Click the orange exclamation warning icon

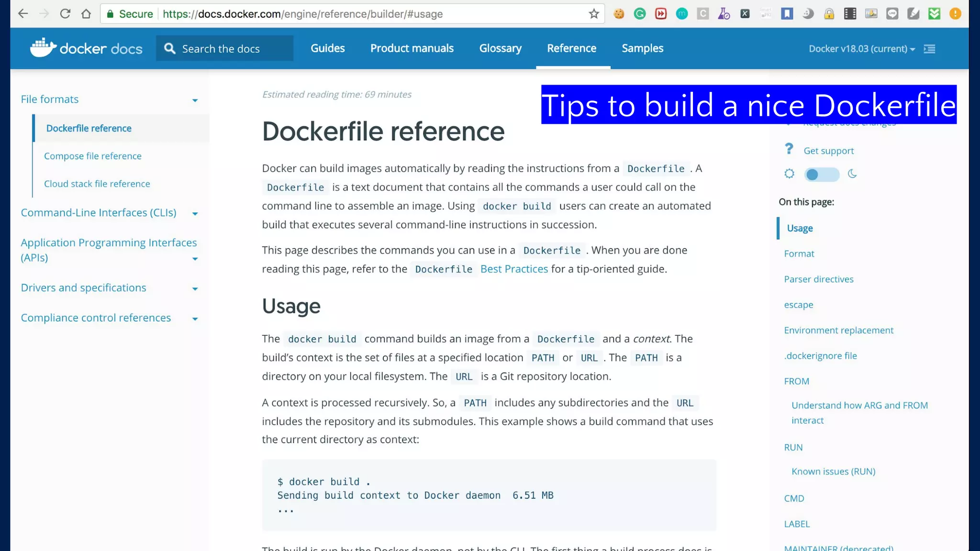click(956, 14)
